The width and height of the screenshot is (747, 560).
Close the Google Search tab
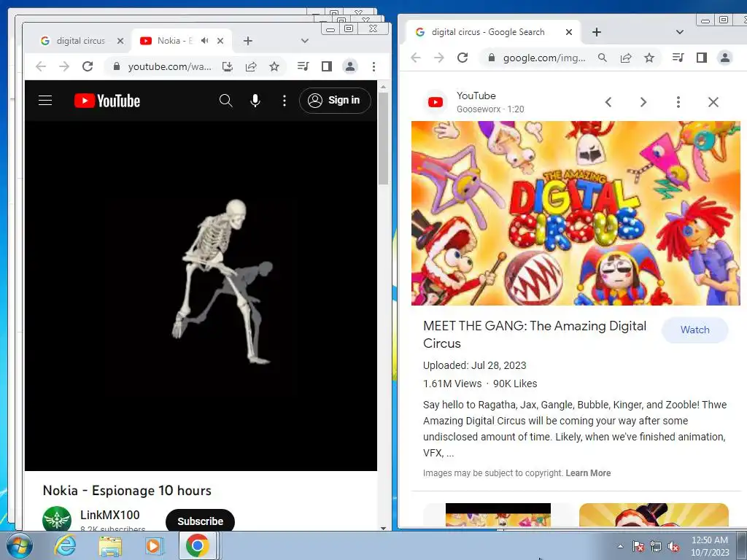[569, 32]
